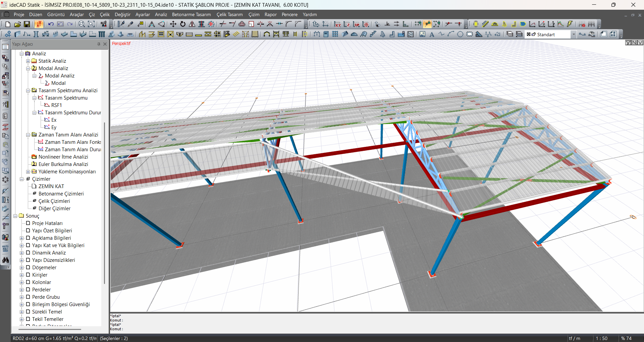This screenshot has height=342, width=644.
Task: Click the lightning bolt analysis icon
Action: 570,24
